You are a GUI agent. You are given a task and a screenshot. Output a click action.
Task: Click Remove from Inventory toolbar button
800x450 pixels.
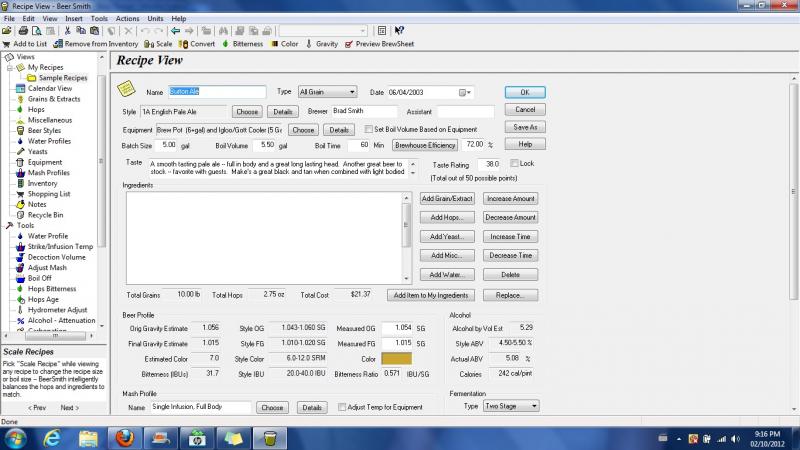pyautogui.click(x=95, y=44)
